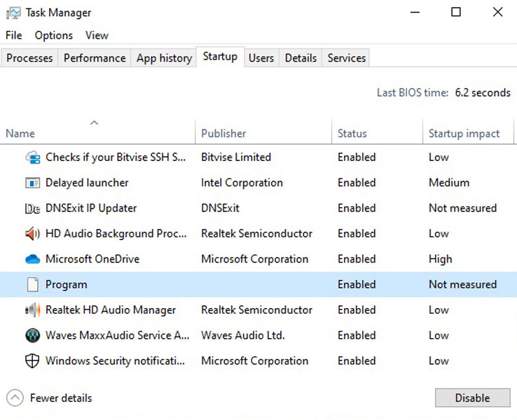Switch to the Users tab

[261, 58]
